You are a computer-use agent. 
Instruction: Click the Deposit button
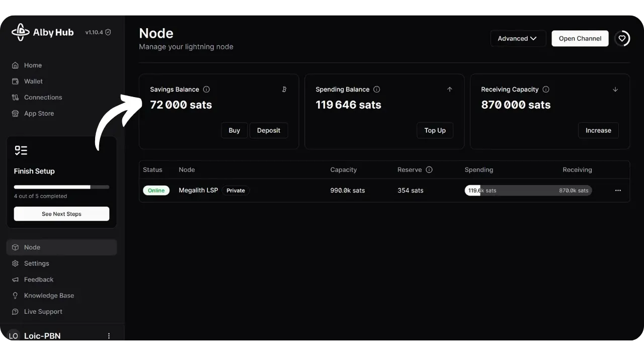pyautogui.click(x=269, y=130)
